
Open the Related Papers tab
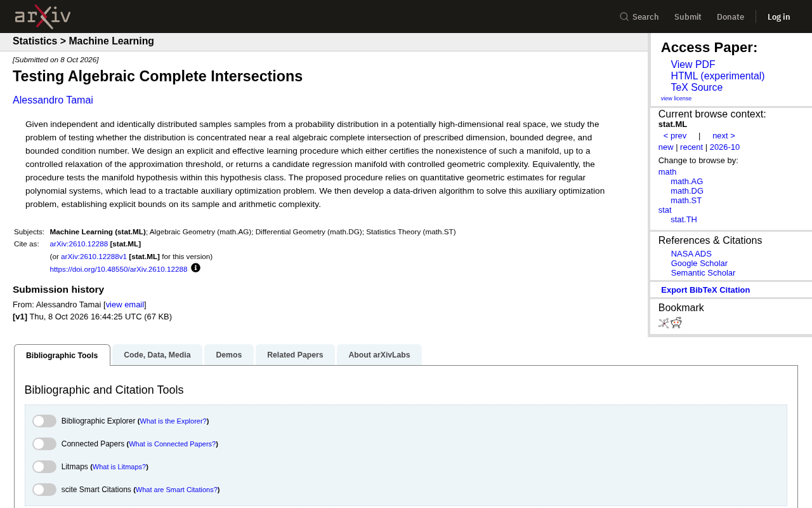pyautogui.click(x=295, y=355)
